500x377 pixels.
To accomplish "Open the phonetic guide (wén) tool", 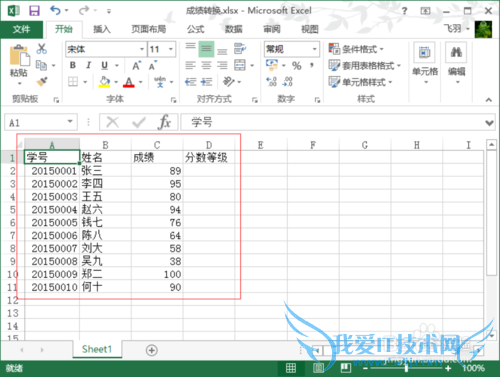I will point(160,82).
